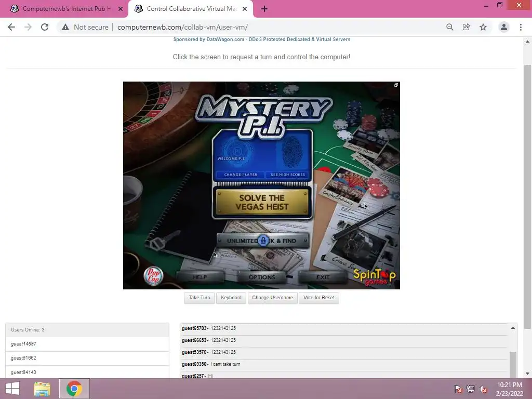The width and height of the screenshot is (532, 399).
Task: Open the game's Help button
Action: tap(200, 277)
